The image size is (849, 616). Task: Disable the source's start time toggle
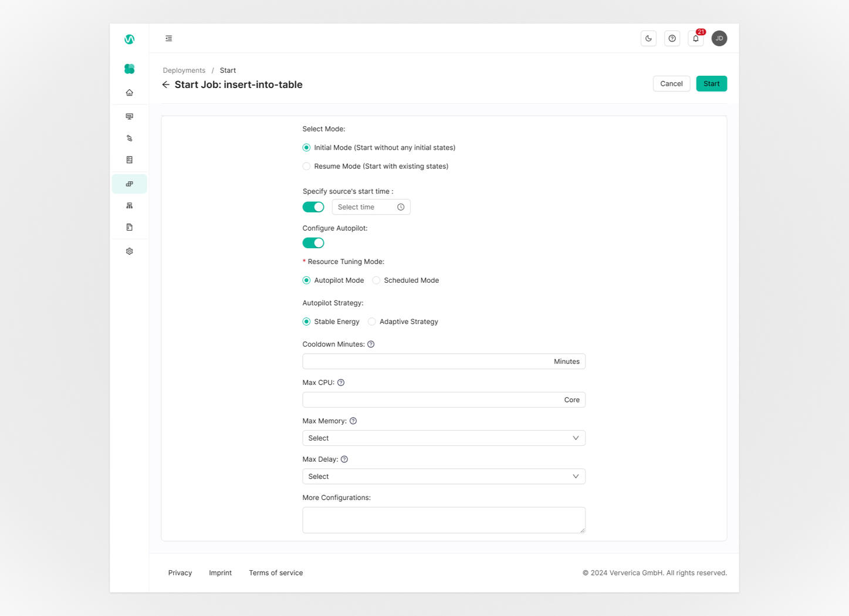(x=313, y=207)
